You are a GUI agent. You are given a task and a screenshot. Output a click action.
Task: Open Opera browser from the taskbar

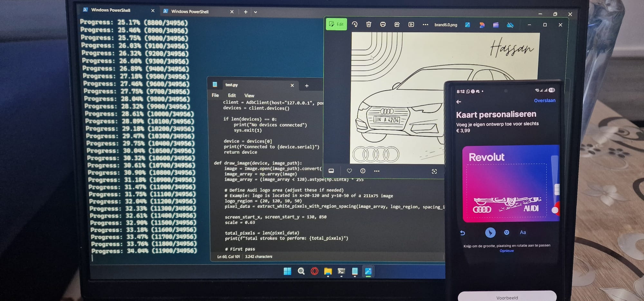tap(315, 271)
